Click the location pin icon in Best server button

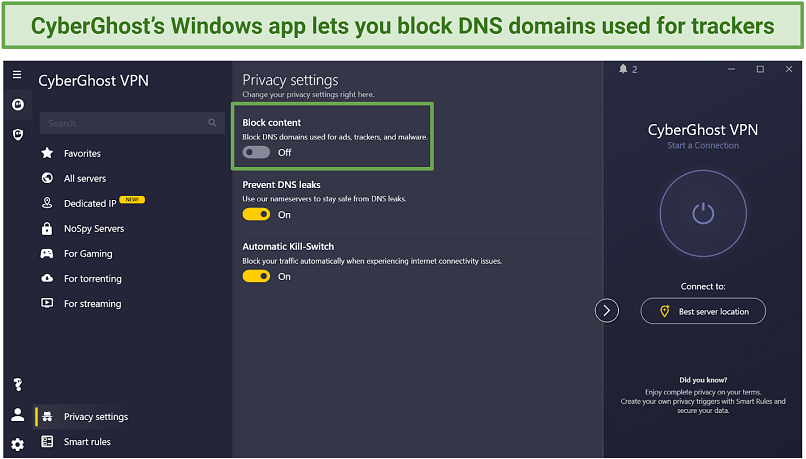[x=665, y=311]
